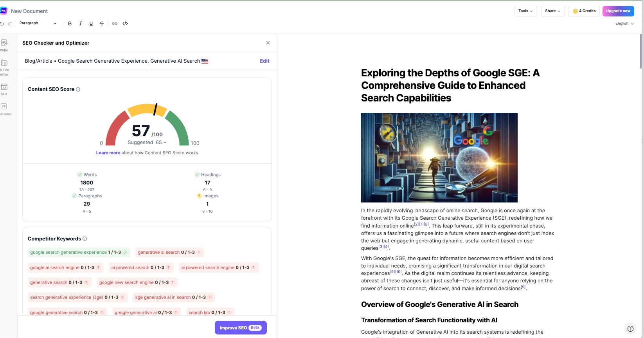
Task: Toggle italic formatting
Action: click(x=81, y=23)
